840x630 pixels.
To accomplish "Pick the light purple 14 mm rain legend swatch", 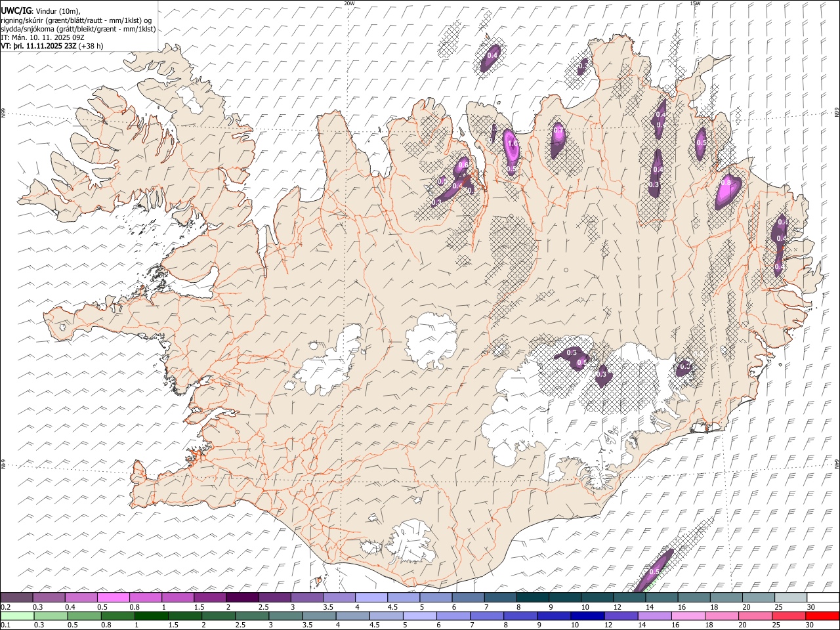I will pyautogui.click(x=654, y=616).
